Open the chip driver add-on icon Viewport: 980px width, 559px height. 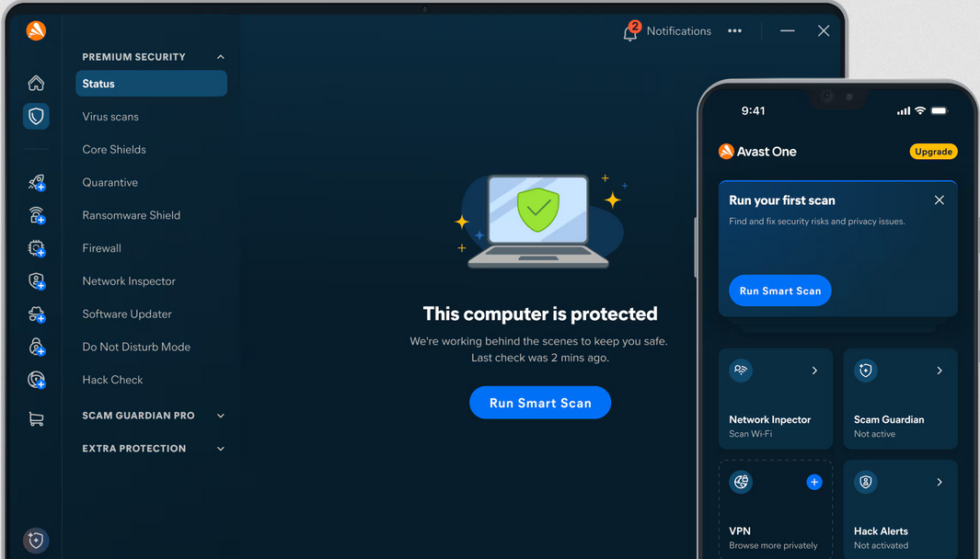[x=37, y=248]
